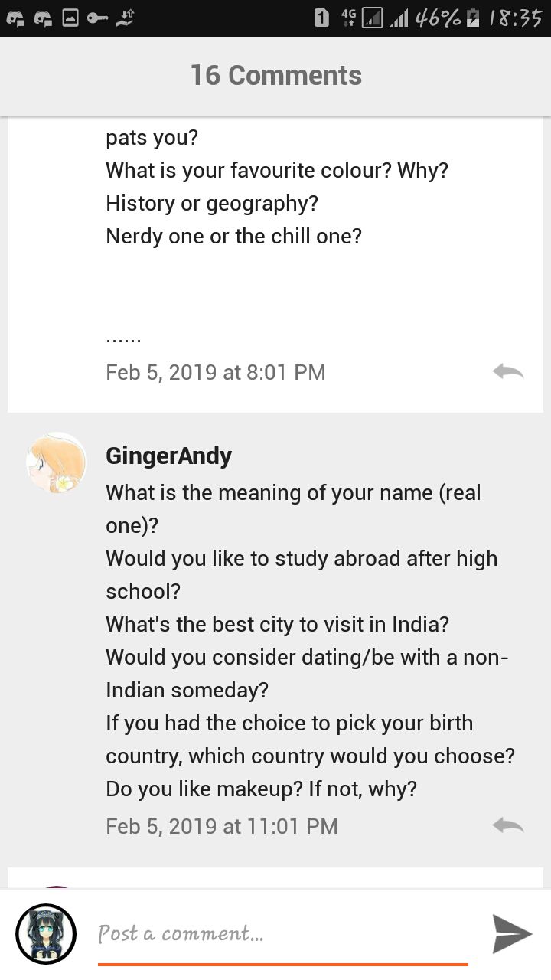Screen dimensions: 551x980
Task: Focus the Post a comment field
Action: click(283, 934)
